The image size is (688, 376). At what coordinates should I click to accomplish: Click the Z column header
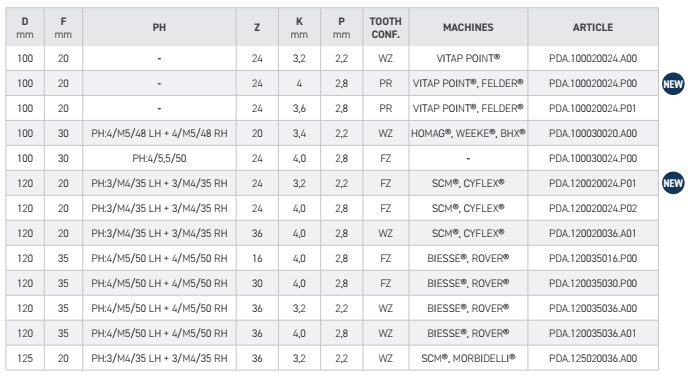pyautogui.click(x=257, y=27)
